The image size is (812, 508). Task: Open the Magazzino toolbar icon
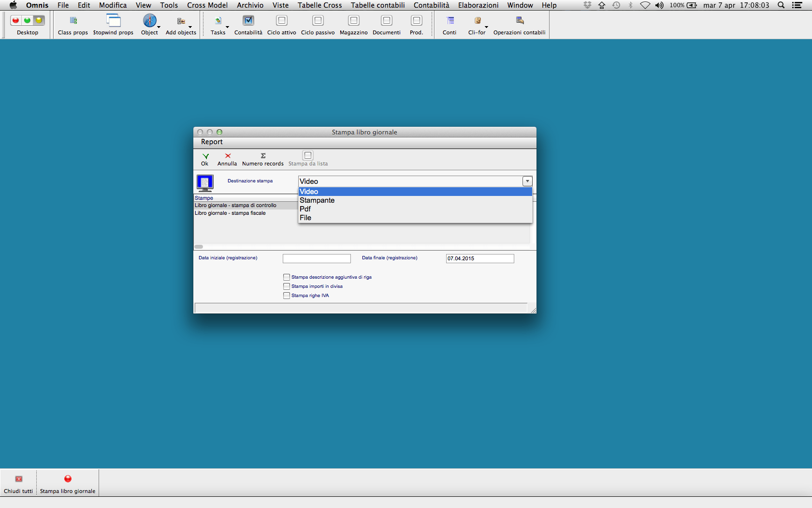click(353, 21)
